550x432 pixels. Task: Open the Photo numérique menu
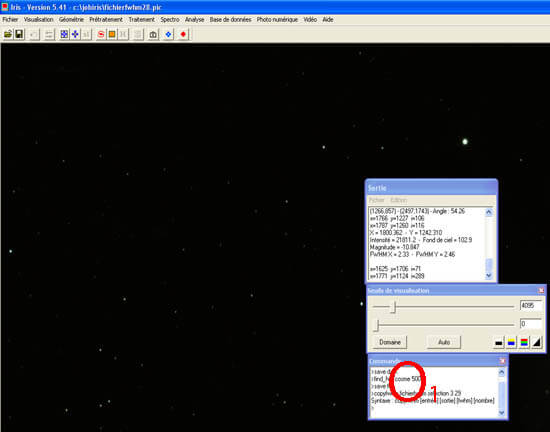click(x=277, y=20)
